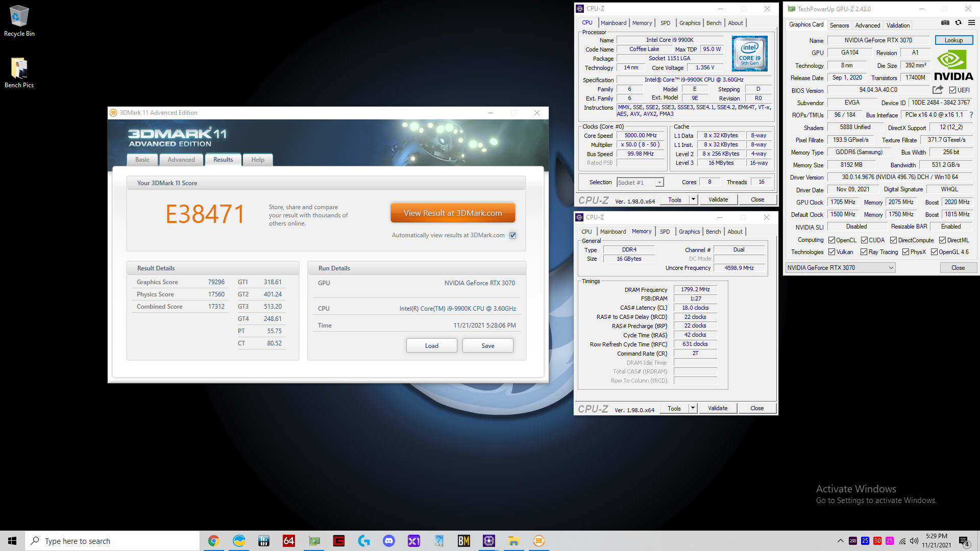Click the E38471 score text

click(x=205, y=214)
